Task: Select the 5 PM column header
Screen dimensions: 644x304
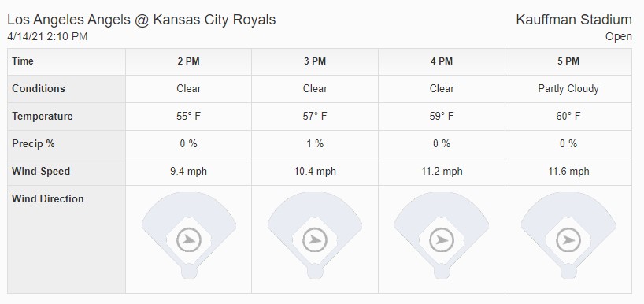Action: (x=568, y=61)
